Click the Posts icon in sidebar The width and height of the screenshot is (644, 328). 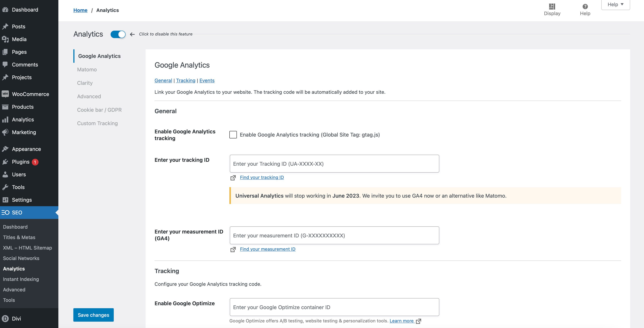pos(6,26)
